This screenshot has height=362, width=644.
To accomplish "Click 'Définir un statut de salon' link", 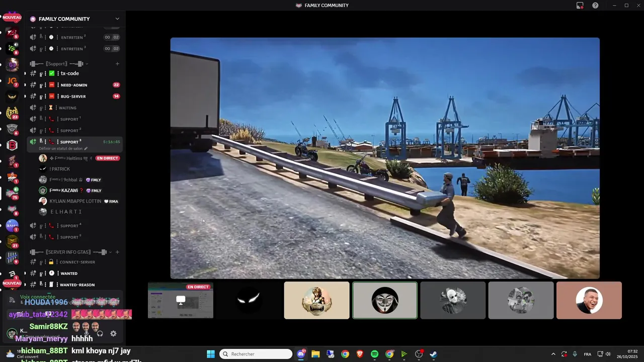I will pos(61,149).
